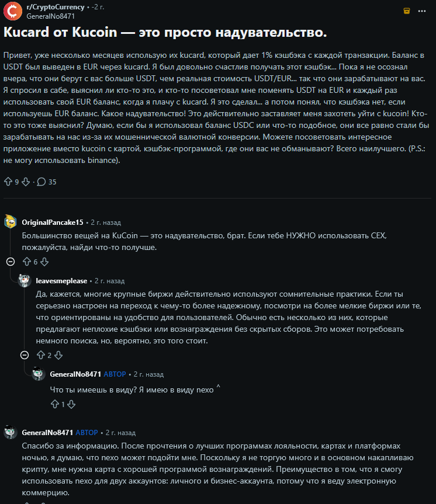Downvote the Kucard post
This screenshot has height=504, width=436.
[25, 182]
